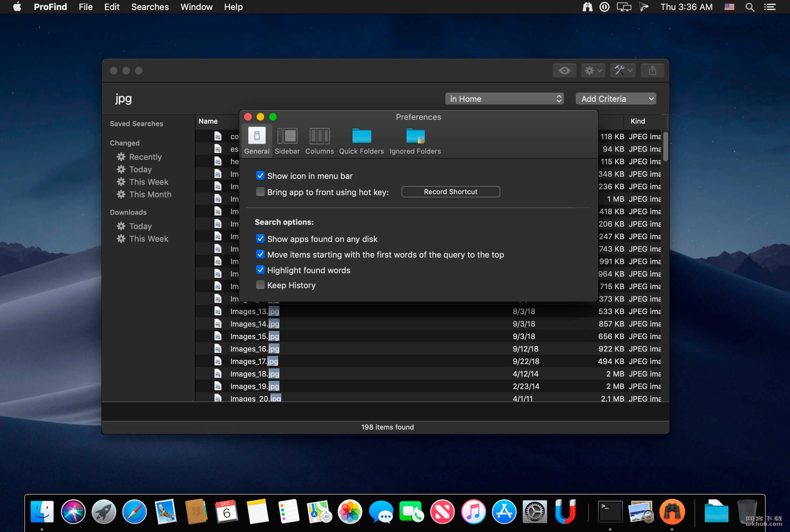Open Safari from the Dock

(x=134, y=511)
